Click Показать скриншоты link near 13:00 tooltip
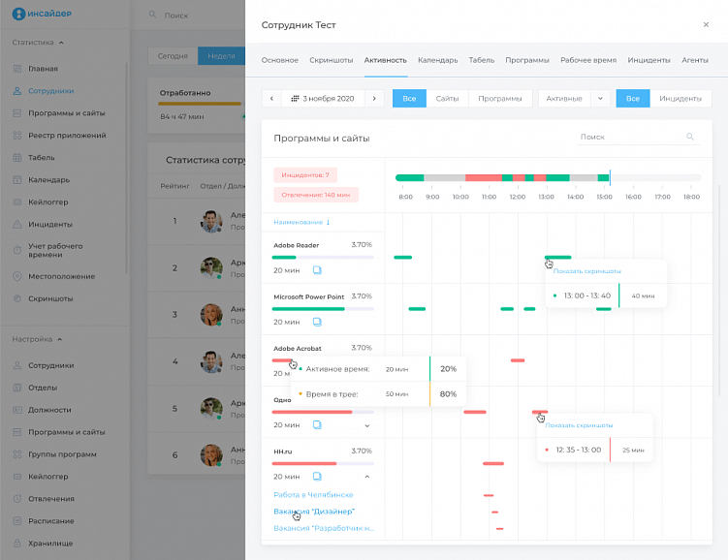Image resolution: width=728 pixels, height=560 pixels. [586, 271]
